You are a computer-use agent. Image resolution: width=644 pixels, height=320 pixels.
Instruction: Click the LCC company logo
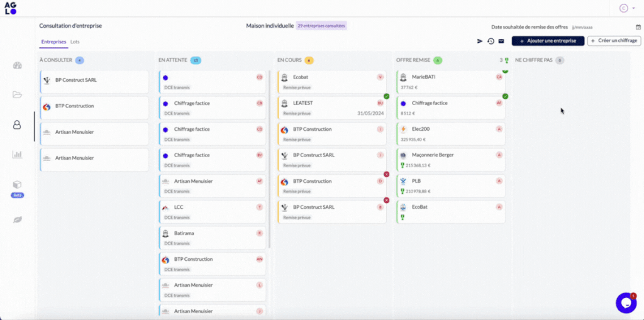(165, 207)
